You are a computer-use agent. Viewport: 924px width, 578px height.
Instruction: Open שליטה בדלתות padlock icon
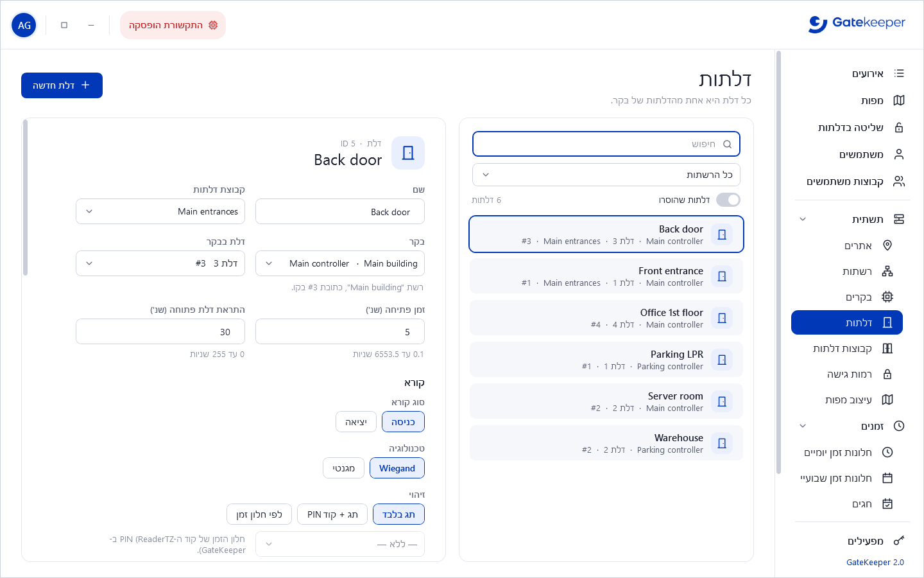pyautogui.click(x=898, y=127)
